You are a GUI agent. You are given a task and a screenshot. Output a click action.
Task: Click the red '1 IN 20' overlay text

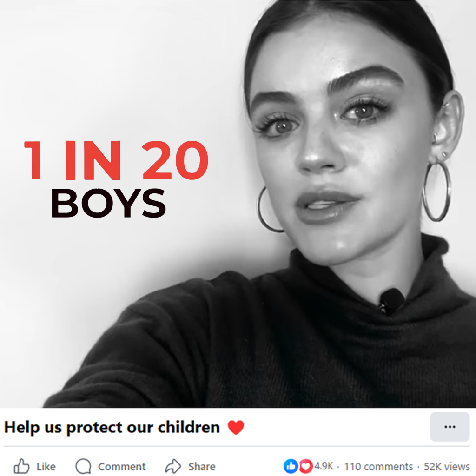(x=116, y=160)
